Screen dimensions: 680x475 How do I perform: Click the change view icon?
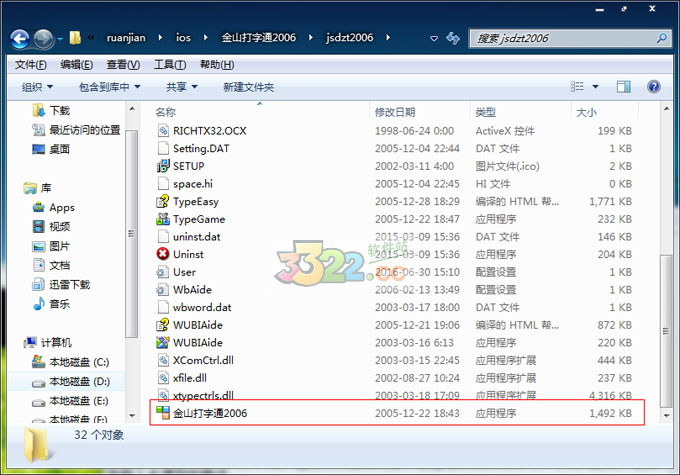tap(577, 87)
